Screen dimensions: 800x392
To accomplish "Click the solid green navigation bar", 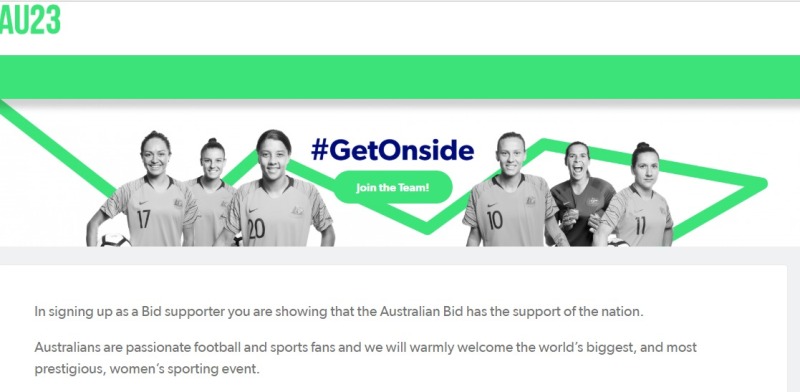I will [x=400, y=77].
